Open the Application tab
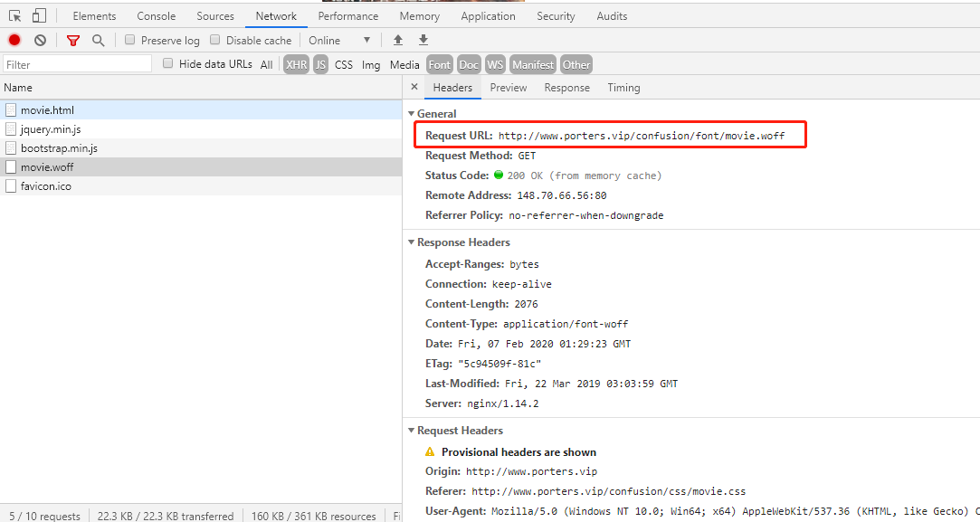Screen dimensions: 980x522 point(488,16)
